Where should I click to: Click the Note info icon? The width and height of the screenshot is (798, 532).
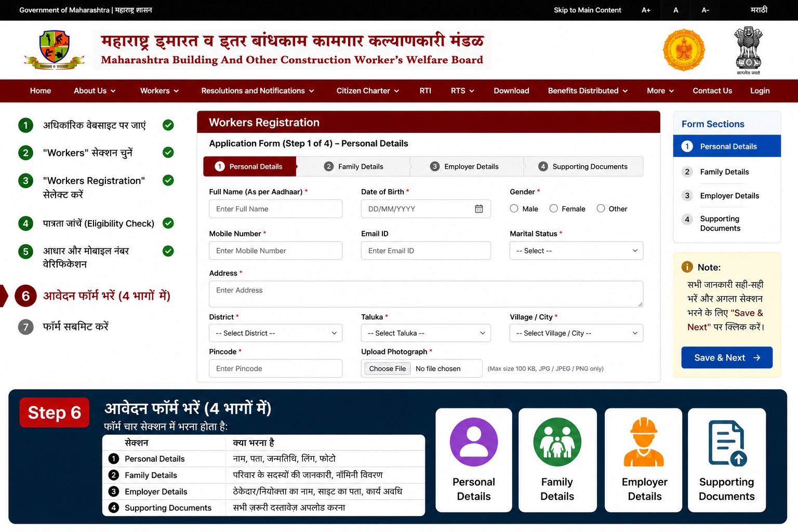click(x=687, y=267)
